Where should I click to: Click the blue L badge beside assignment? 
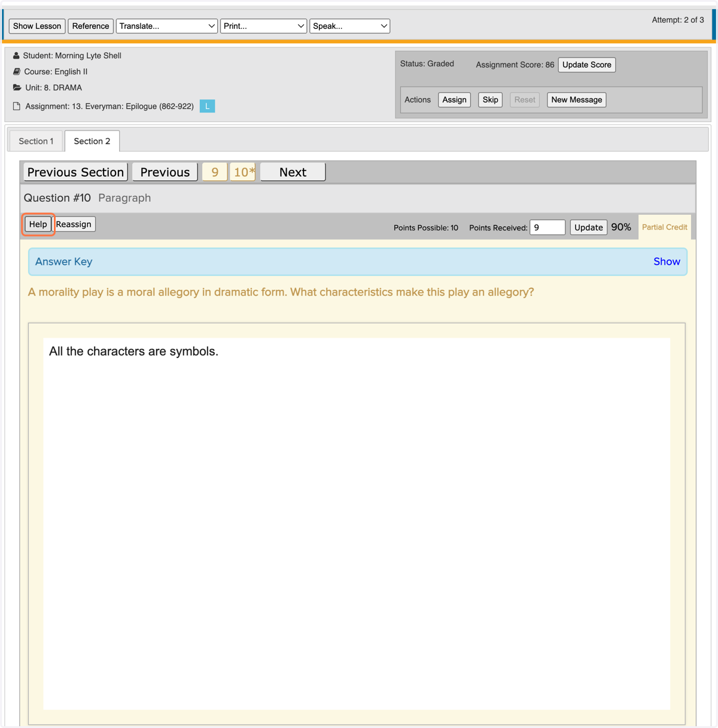(x=207, y=106)
